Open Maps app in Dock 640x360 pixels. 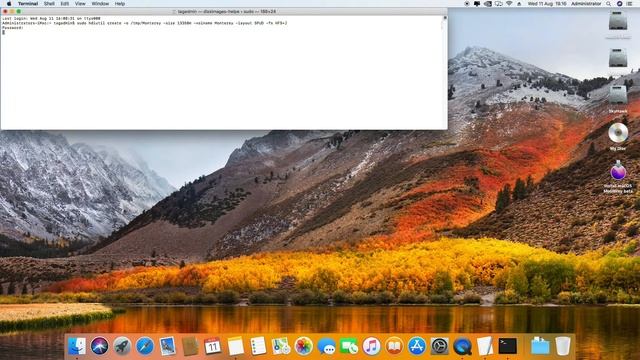pyautogui.click(x=281, y=346)
